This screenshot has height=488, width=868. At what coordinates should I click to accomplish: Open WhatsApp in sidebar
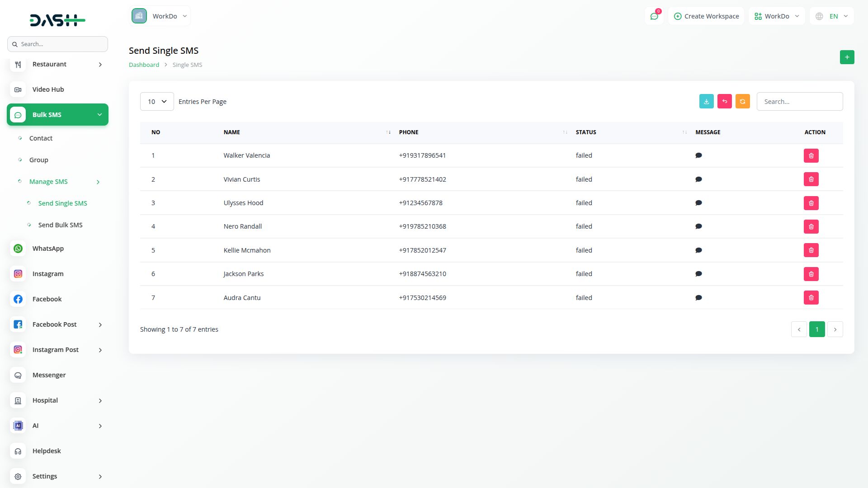click(x=48, y=249)
